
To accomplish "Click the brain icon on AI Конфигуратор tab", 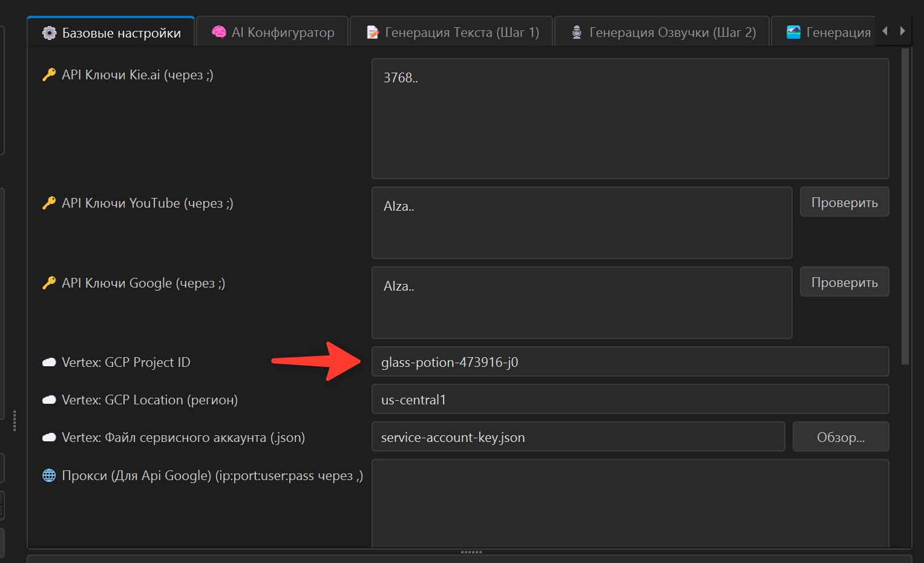I will (219, 32).
